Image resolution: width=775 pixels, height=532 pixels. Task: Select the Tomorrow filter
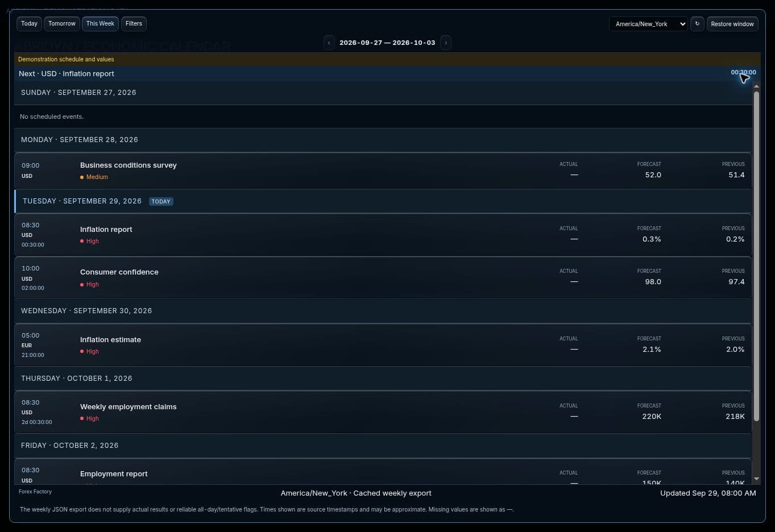(x=62, y=23)
